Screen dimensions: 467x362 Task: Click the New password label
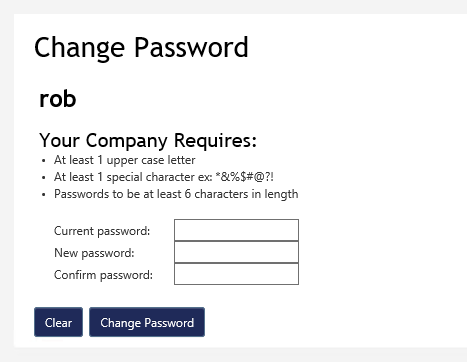pos(94,253)
